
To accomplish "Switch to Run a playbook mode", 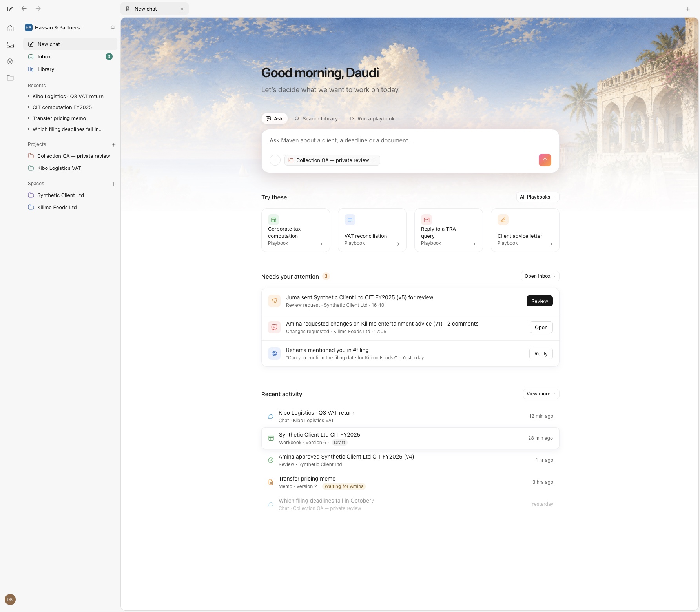I will tap(372, 118).
